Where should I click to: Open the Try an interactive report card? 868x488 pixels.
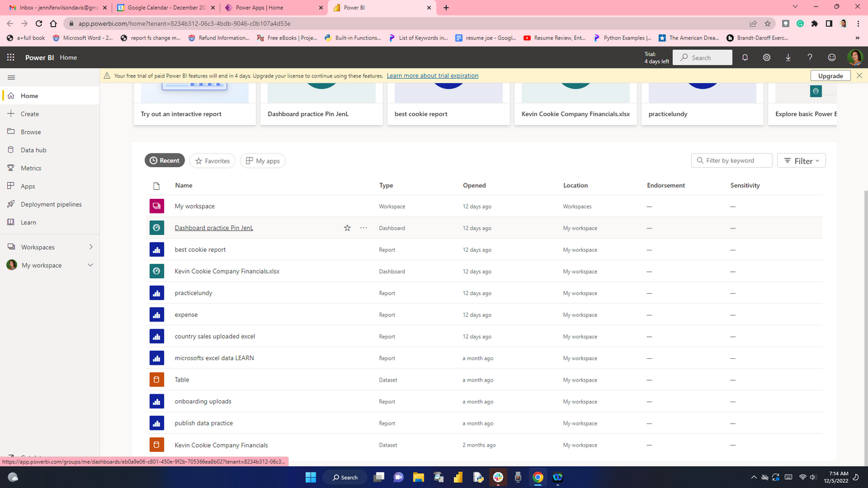point(194,103)
